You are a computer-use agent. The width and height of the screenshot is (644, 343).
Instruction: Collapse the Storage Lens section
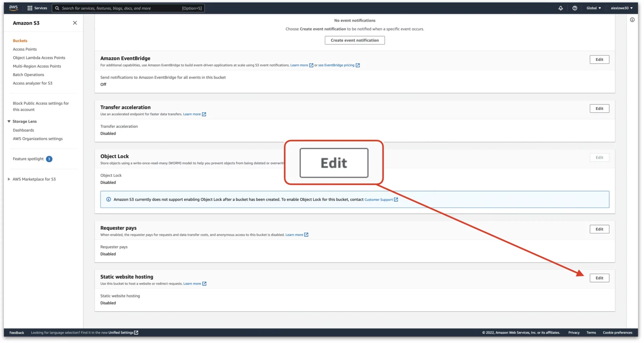coord(9,122)
